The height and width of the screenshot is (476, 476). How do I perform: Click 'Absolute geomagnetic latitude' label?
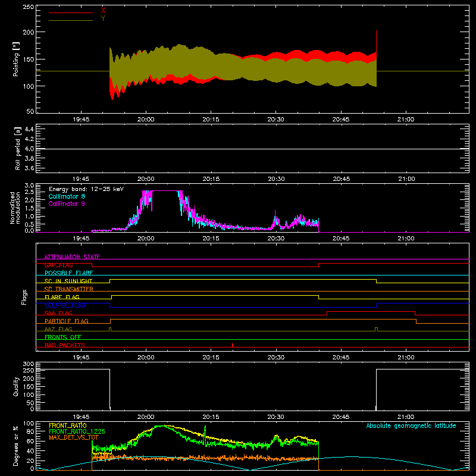(411, 425)
